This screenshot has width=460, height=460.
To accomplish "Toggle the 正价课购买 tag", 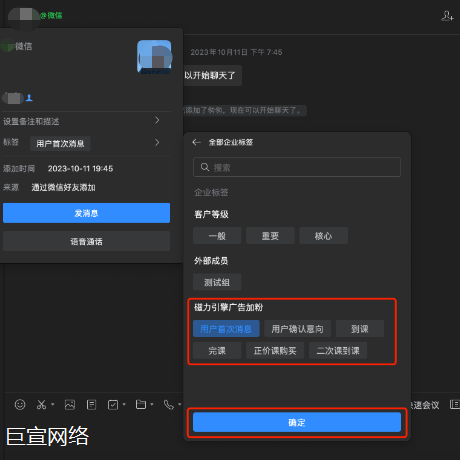I will tap(275, 351).
